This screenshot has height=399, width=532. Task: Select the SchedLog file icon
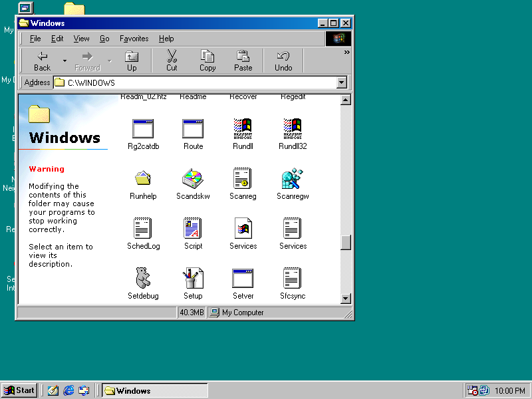(143, 229)
